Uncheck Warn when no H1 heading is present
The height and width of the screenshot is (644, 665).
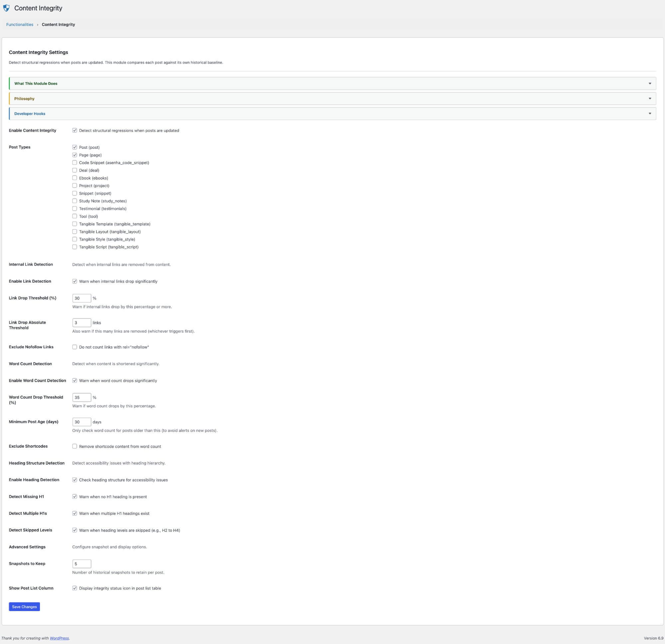coord(75,497)
